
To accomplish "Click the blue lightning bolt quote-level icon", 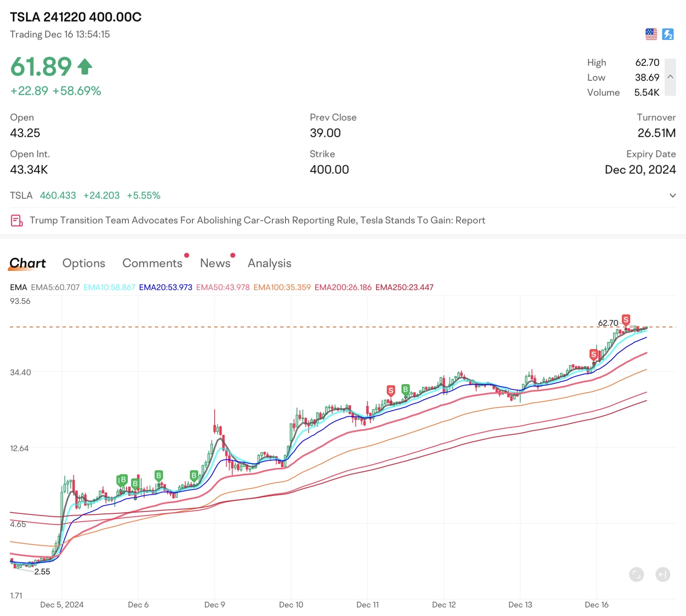I will pos(668,34).
